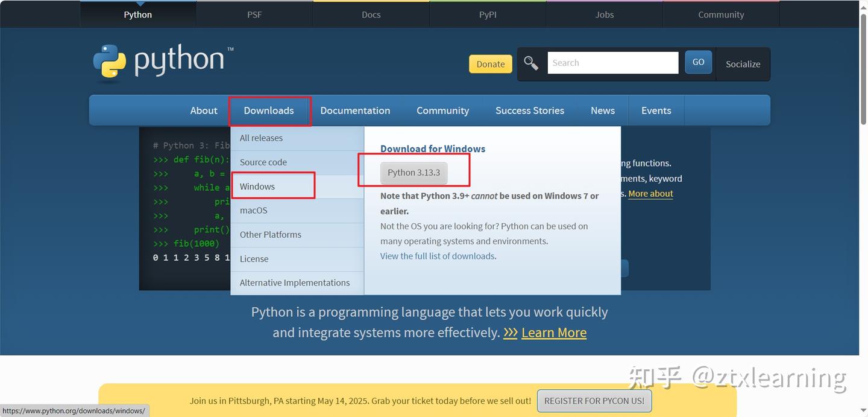Switch to the Docs tab
The width and height of the screenshot is (868, 417).
[x=371, y=14]
